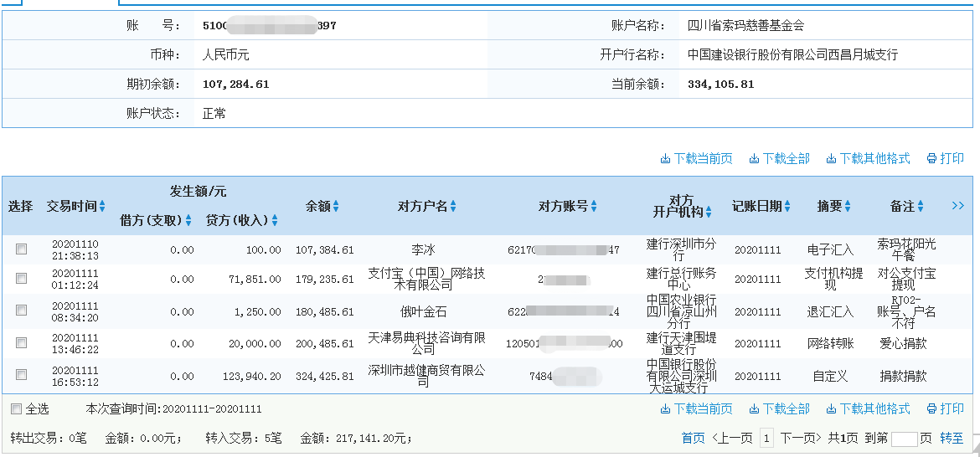The image size is (980, 457).
Task: Check the 天津易典科技咨询有限公司 transaction row
Action: tap(22, 343)
